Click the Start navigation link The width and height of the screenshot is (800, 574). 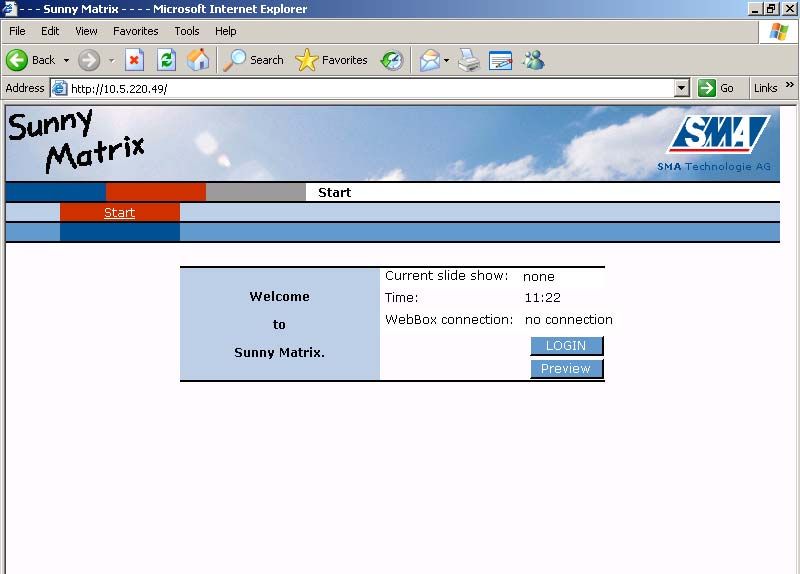[x=119, y=212]
